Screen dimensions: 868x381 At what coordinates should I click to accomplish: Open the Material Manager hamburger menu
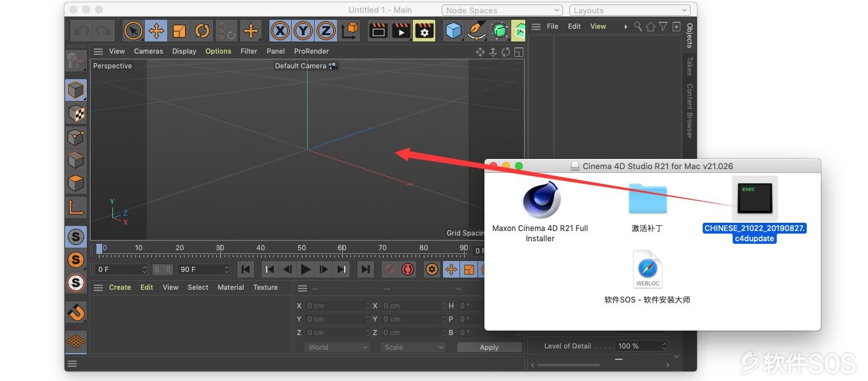(98, 288)
